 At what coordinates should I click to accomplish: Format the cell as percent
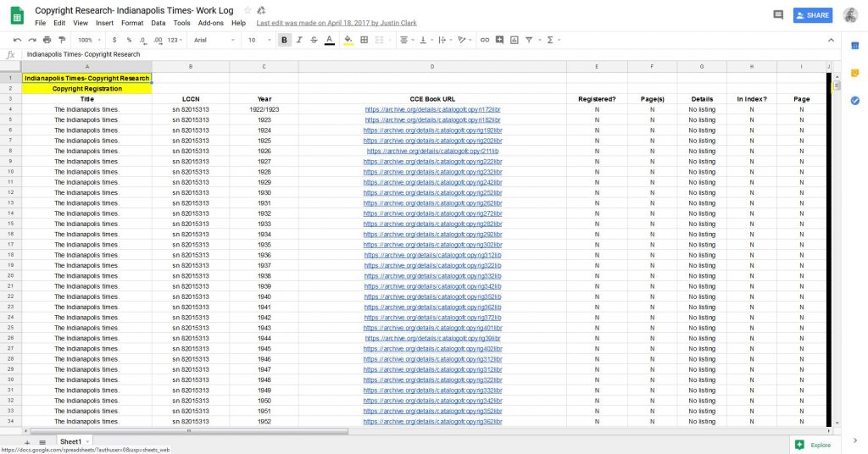click(129, 40)
